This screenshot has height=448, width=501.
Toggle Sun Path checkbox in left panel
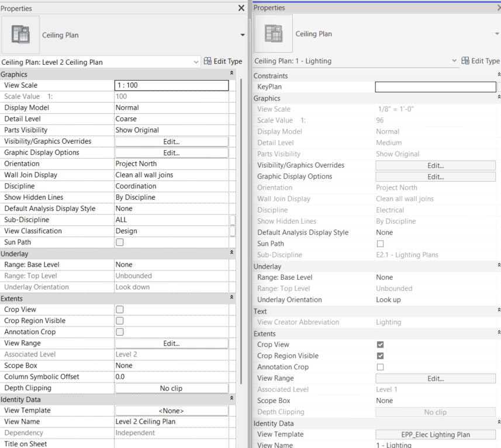(x=119, y=242)
